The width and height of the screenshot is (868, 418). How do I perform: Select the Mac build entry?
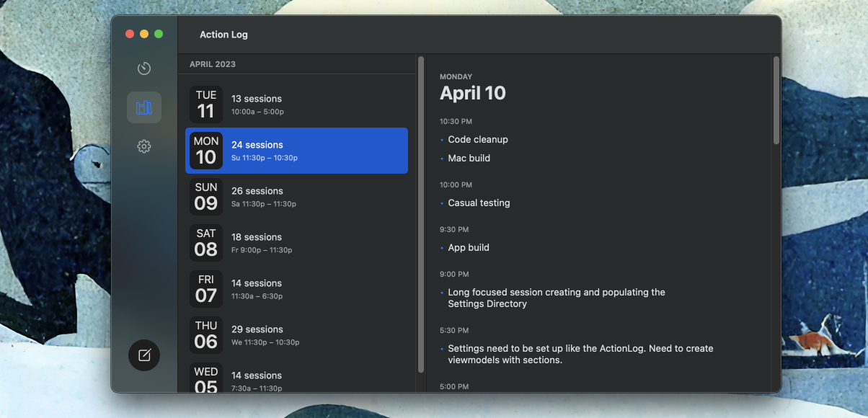pos(469,158)
